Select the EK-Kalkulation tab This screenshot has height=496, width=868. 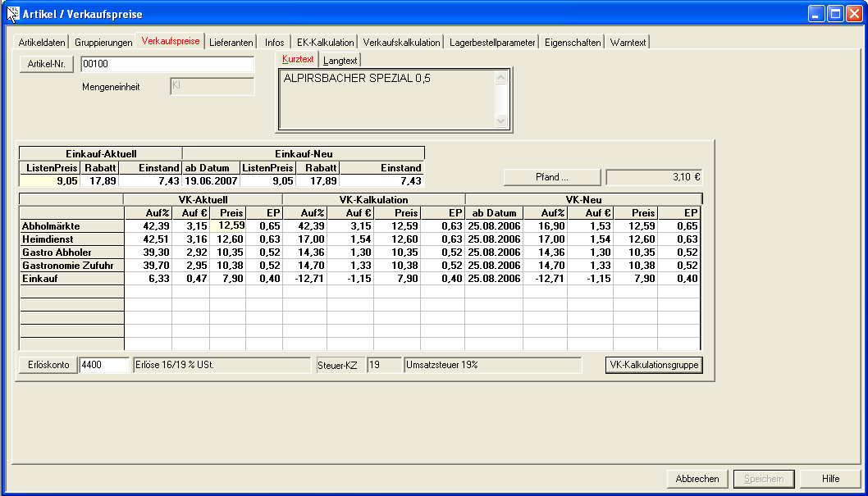(x=325, y=43)
